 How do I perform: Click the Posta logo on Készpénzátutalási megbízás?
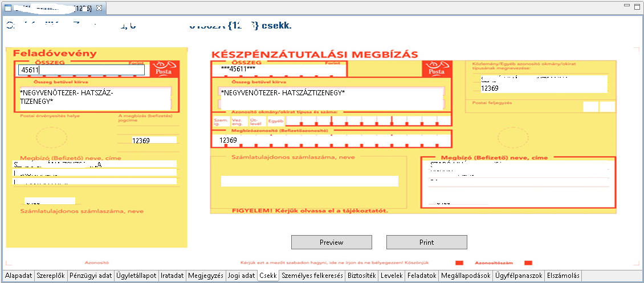click(436, 68)
